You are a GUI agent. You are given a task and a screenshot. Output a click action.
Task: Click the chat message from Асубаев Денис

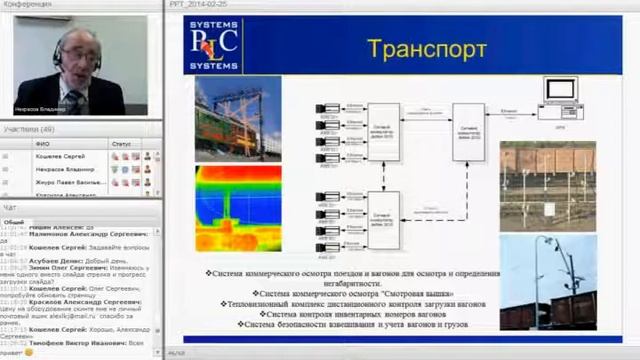click(x=65, y=261)
